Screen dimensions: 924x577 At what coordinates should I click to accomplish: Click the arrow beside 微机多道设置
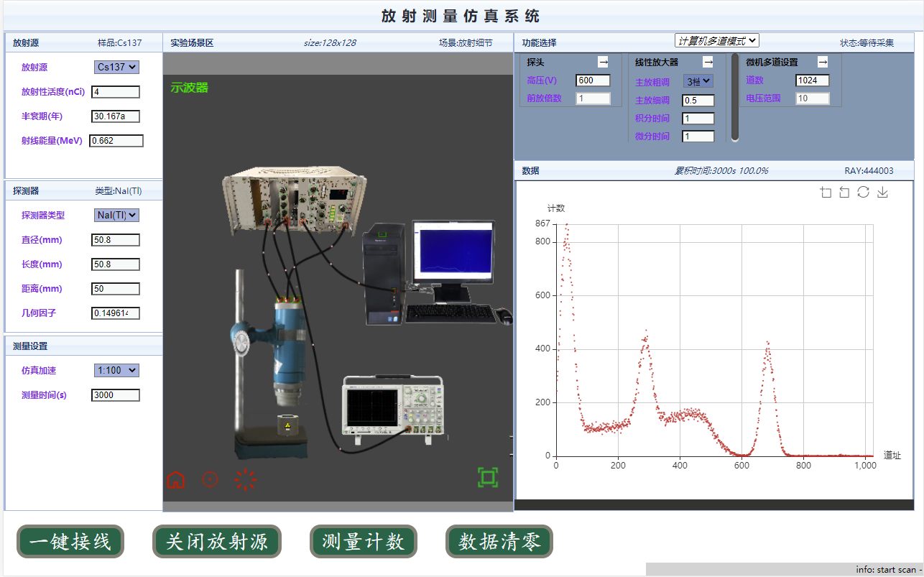click(823, 63)
